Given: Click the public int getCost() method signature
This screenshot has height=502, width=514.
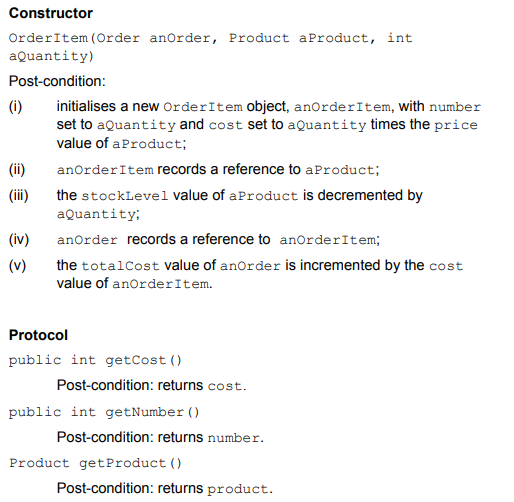Looking at the screenshot, I should [x=95, y=360].
